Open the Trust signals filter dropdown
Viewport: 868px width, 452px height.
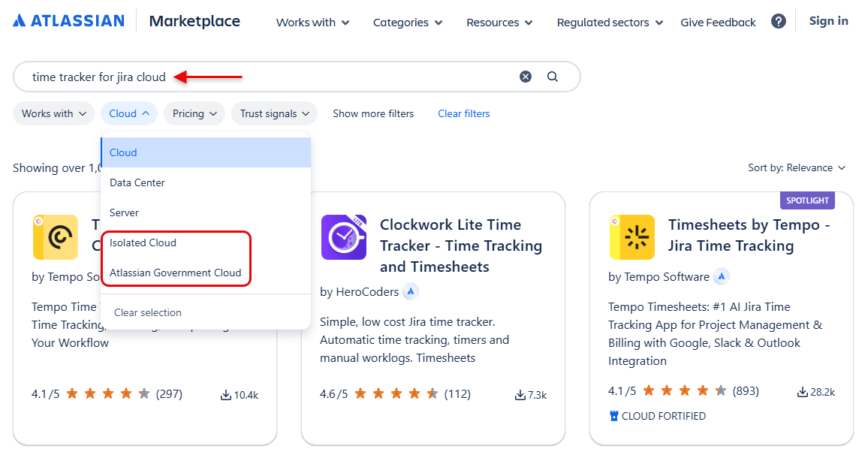coord(275,113)
